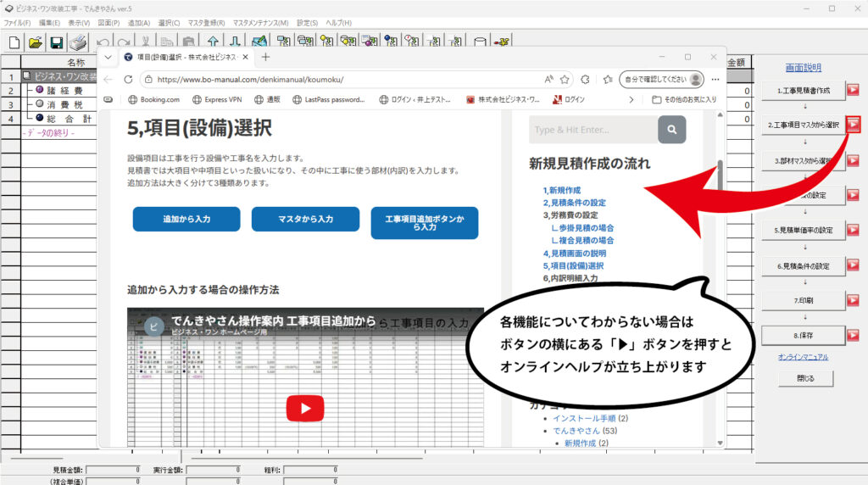Screen dimensions: 868x485
Task: Click the Undo toolbar icon
Action: (x=103, y=42)
